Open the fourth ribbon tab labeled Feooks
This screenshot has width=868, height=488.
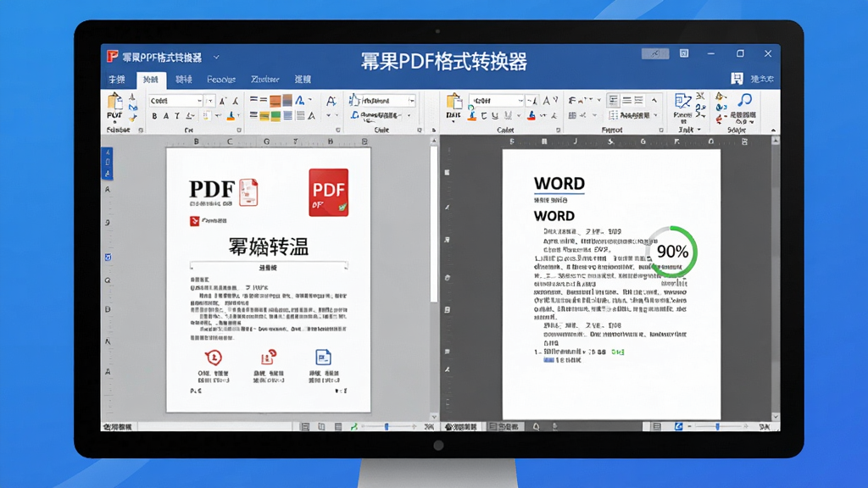(x=221, y=80)
